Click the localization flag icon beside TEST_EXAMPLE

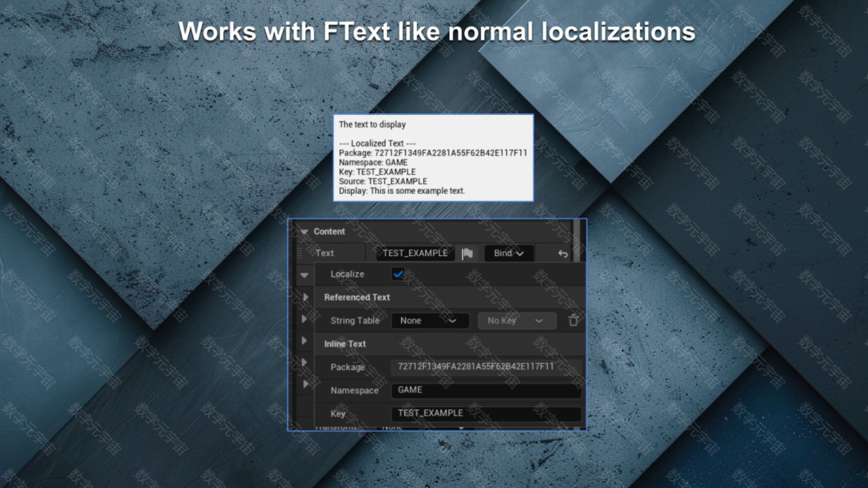click(467, 253)
